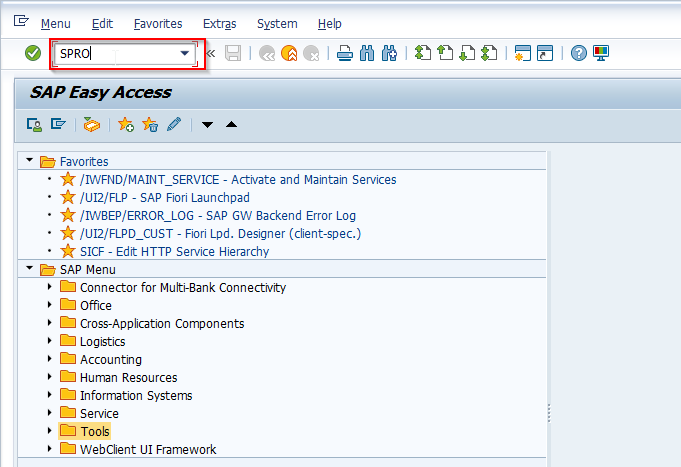This screenshot has height=467, width=681.
Task: Select the Accounting folder label
Action: (x=111, y=360)
